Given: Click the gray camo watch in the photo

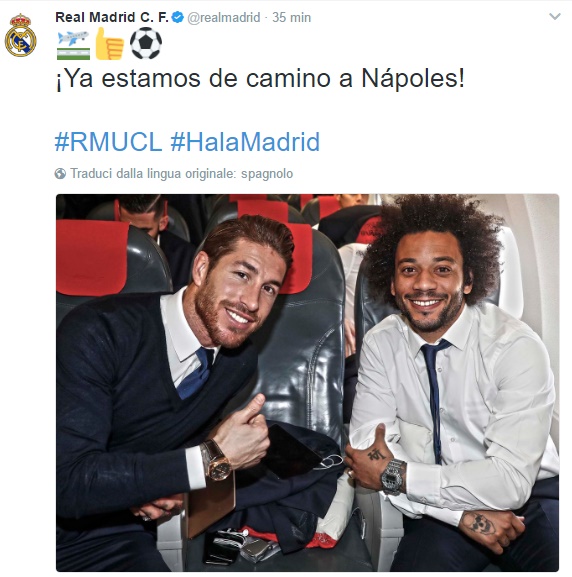Looking at the screenshot, I should [x=393, y=476].
